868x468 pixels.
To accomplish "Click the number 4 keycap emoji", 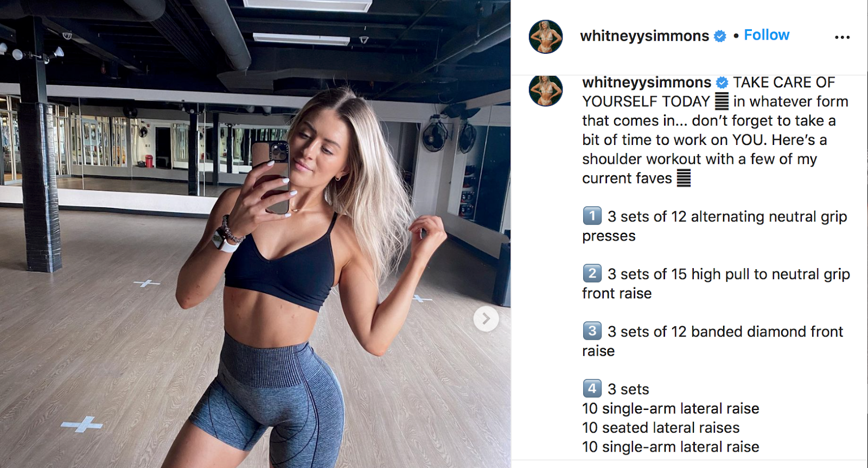I will click(x=592, y=388).
